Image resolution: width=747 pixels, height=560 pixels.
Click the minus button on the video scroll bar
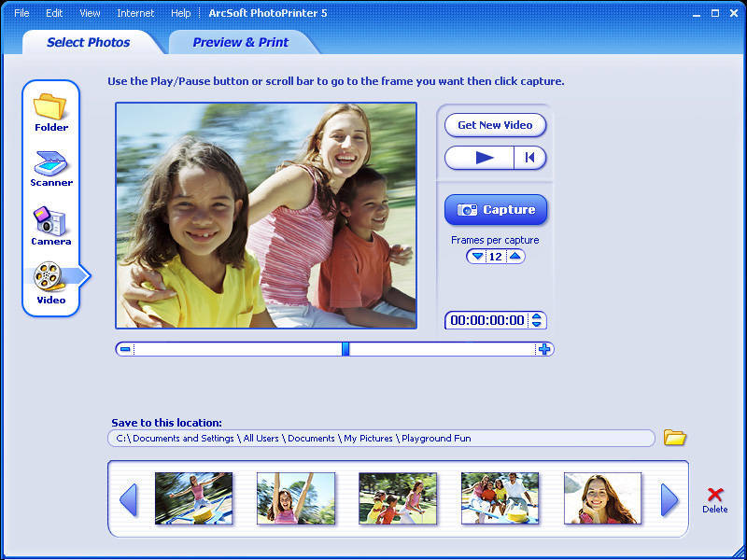pos(125,349)
